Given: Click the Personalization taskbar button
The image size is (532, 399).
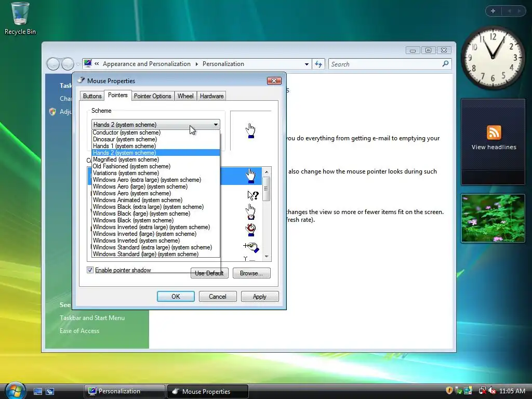Looking at the screenshot, I should pos(125,391).
